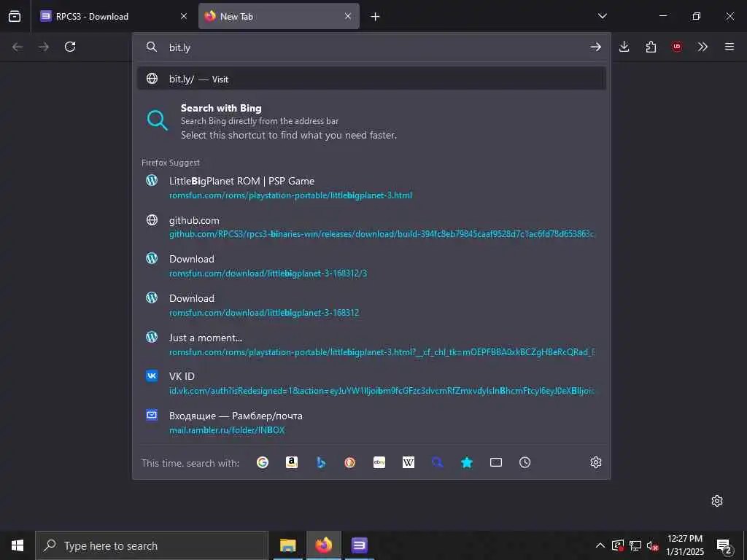Close the RPCS3 - Download tab

pos(184,16)
